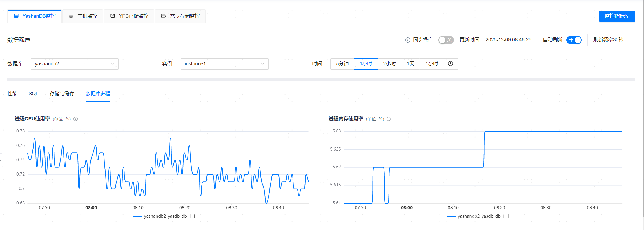Click the 08:00 marker on CPU chart axis

pos(91,208)
